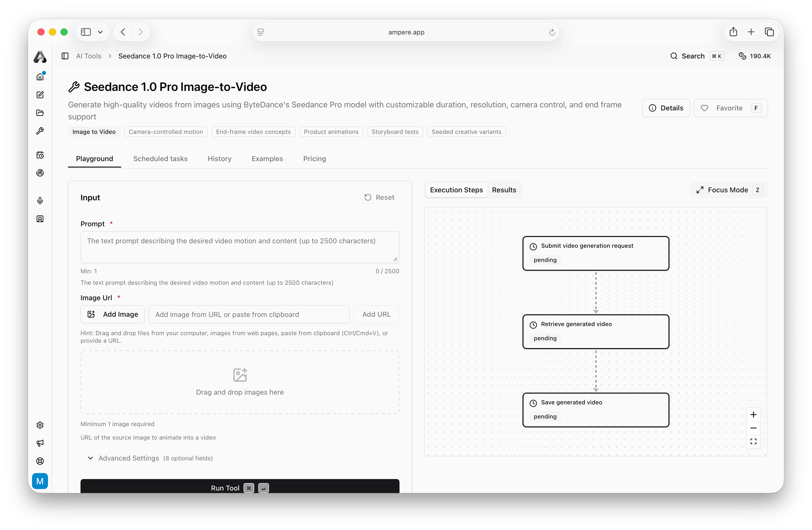This screenshot has height=530, width=812.
Task: Open the Scheduled tasks tab
Action: [160, 159]
